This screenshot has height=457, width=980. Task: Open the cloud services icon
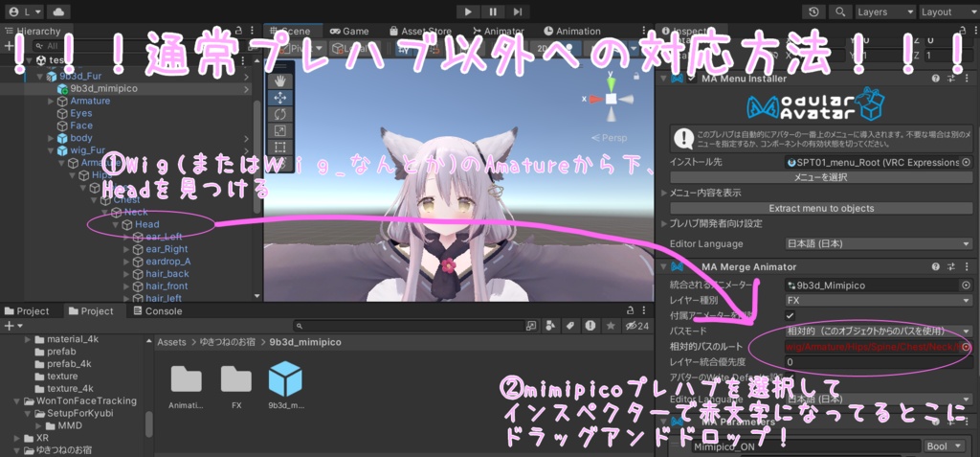click(58, 11)
